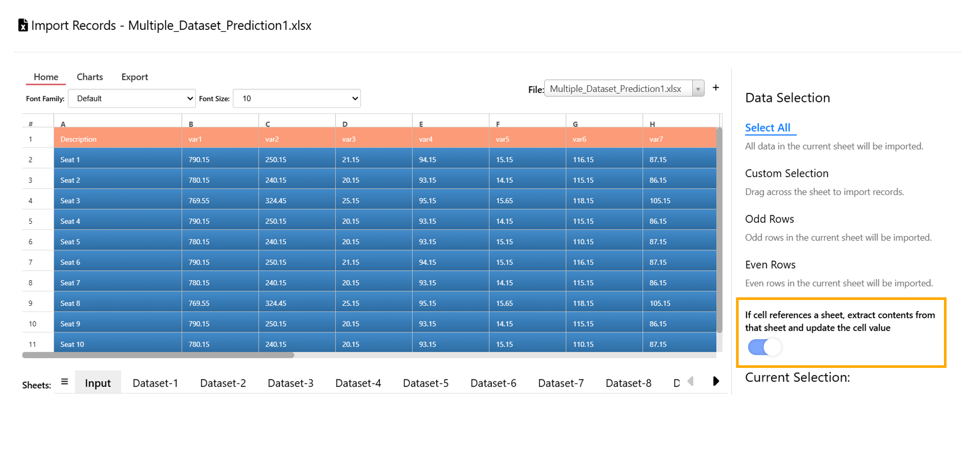Click the vertical scrollbar of the grid
The image size is (980, 451).
click(x=719, y=230)
